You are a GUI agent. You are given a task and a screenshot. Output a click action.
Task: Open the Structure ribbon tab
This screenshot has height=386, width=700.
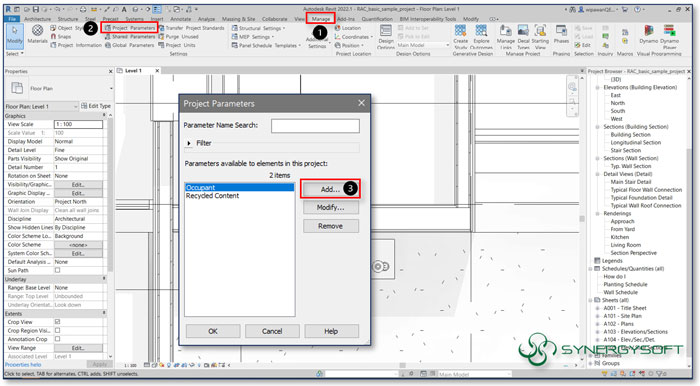pos(68,19)
